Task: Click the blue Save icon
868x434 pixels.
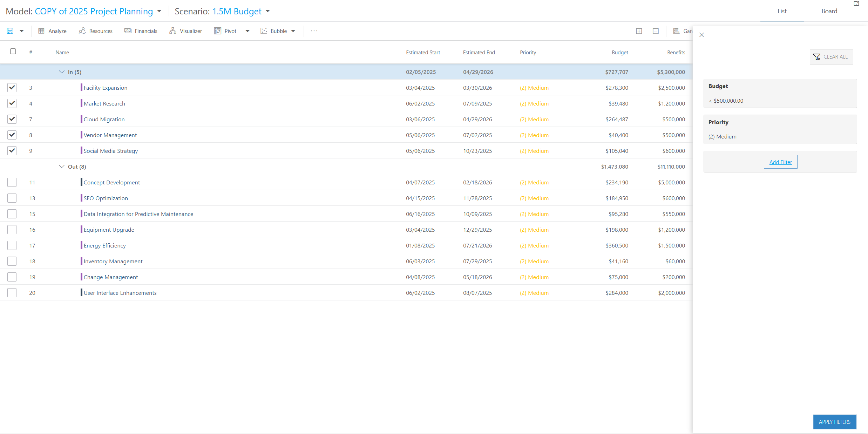Action: pos(10,31)
